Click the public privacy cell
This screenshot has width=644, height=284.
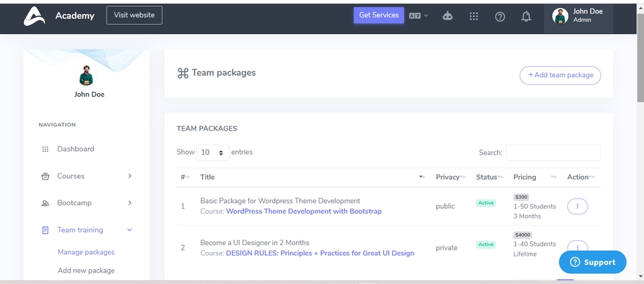(x=445, y=206)
